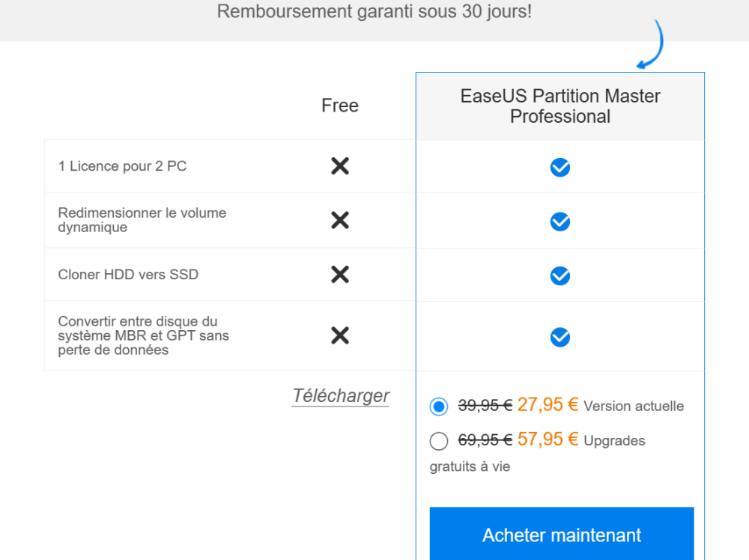Click the Professional checkmark for Redimensionner le volume dynamique
The width and height of the screenshot is (749, 560).
coord(560,222)
